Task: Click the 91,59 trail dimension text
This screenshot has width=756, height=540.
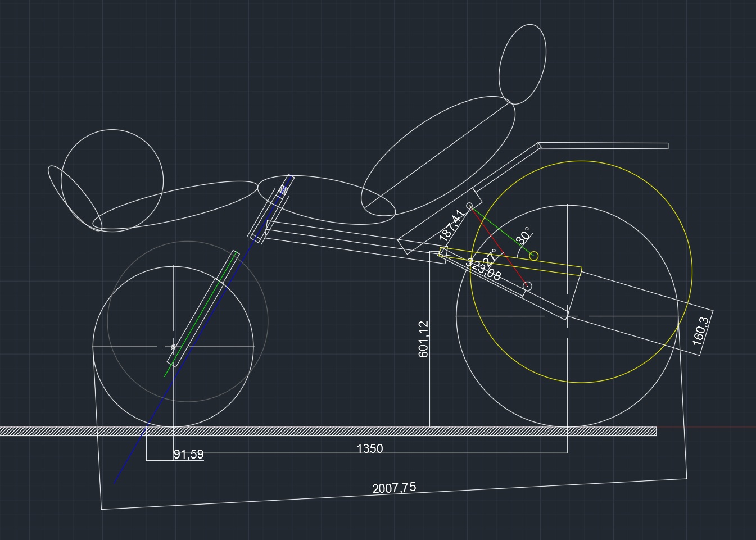Action: tap(188, 455)
